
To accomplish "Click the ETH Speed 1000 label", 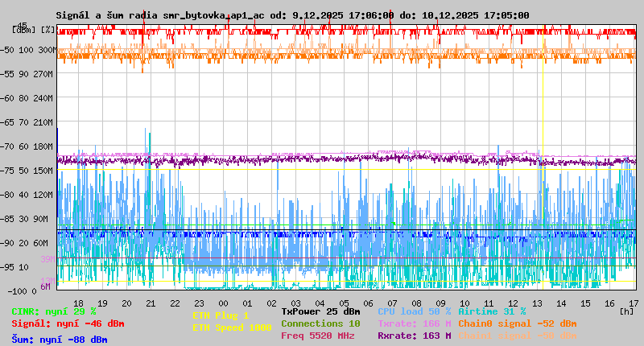I will [232, 327].
